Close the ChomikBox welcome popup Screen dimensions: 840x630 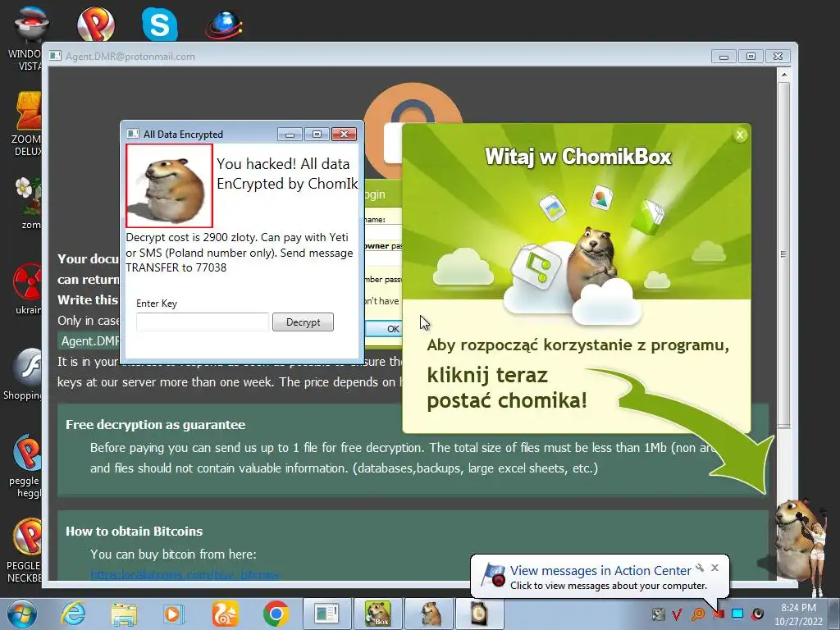(740, 135)
